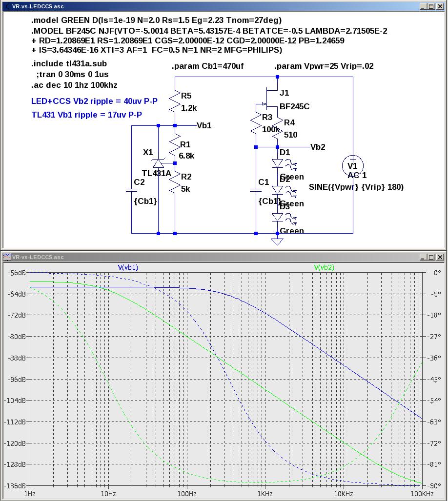Click the -56dB left axis label
The image size is (448, 501).
16,273
